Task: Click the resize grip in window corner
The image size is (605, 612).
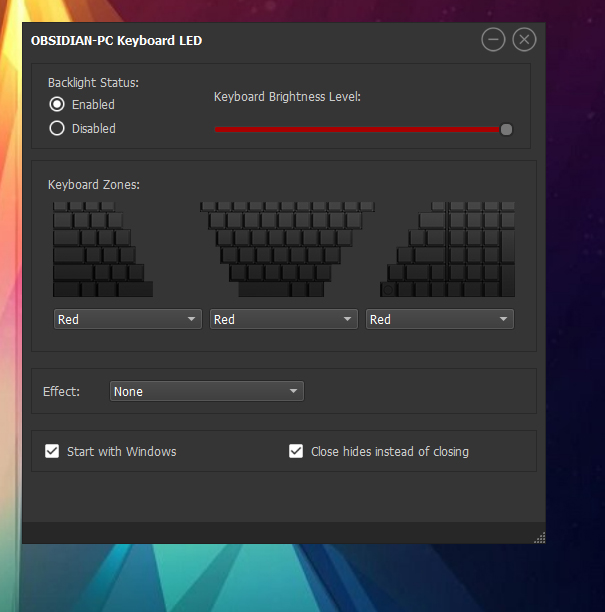Action: 540,538
